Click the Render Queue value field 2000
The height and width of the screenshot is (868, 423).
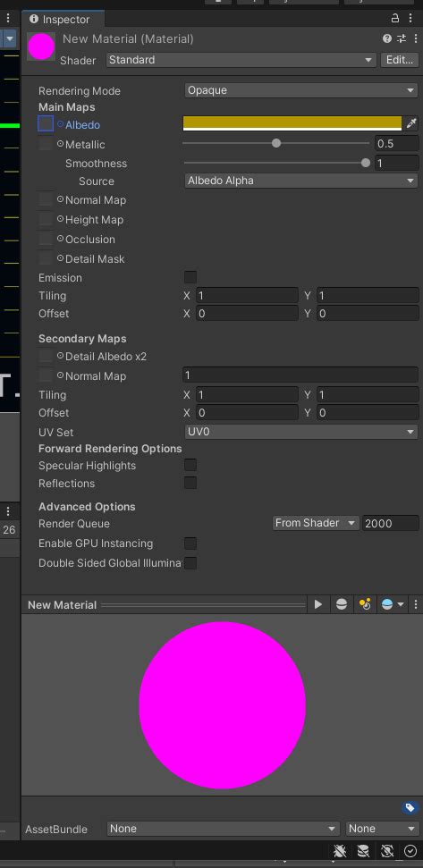pos(390,523)
